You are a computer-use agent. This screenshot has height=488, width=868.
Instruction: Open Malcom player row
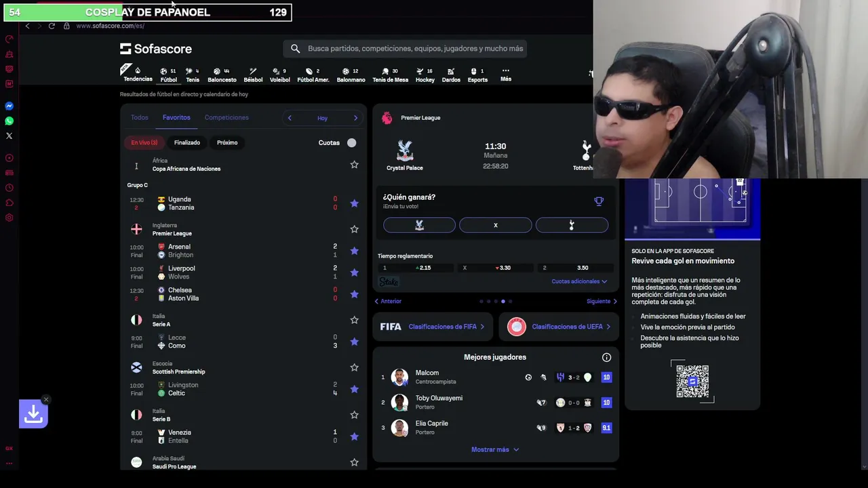pyautogui.click(x=496, y=377)
